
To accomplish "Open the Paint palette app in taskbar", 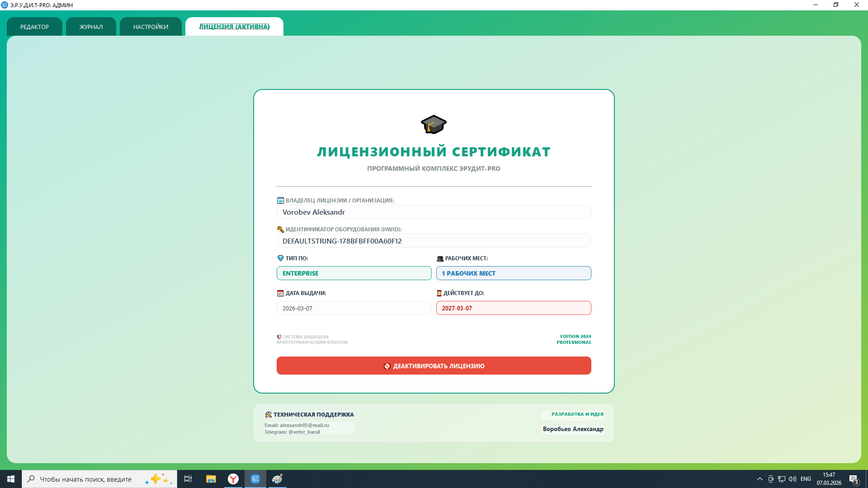I will tap(277, 479).
